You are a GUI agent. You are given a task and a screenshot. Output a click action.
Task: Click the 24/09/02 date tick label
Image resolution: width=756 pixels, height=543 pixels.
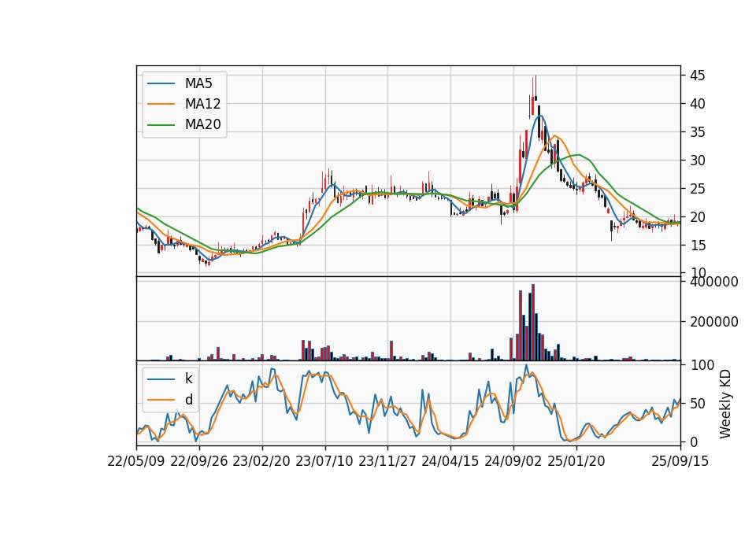513,461
